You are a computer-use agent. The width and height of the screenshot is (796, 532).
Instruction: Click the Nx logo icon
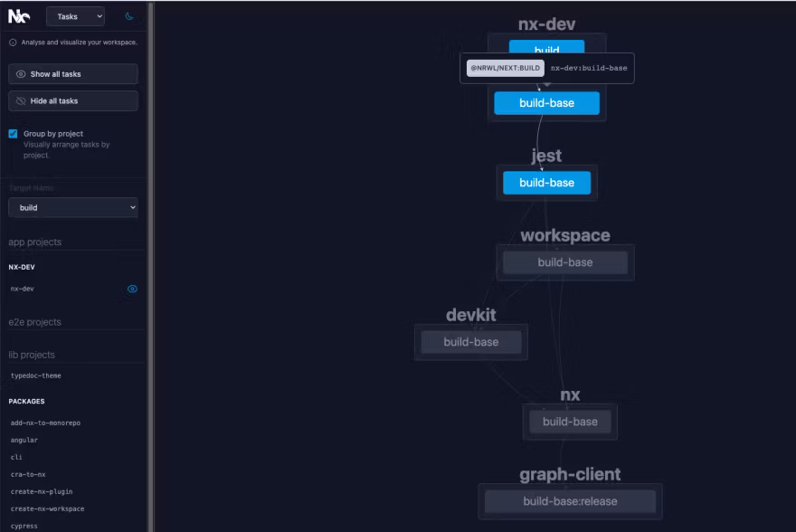click(19, 16)
